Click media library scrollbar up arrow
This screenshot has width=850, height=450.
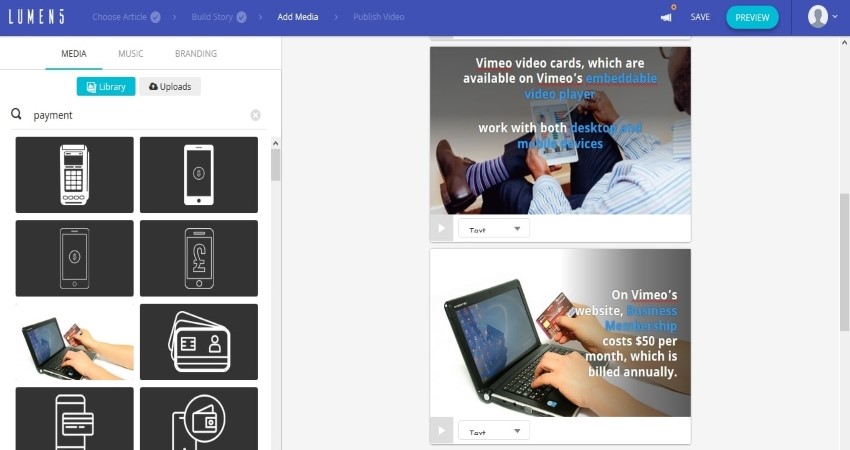pyautogui.click(x=275, y=143)
